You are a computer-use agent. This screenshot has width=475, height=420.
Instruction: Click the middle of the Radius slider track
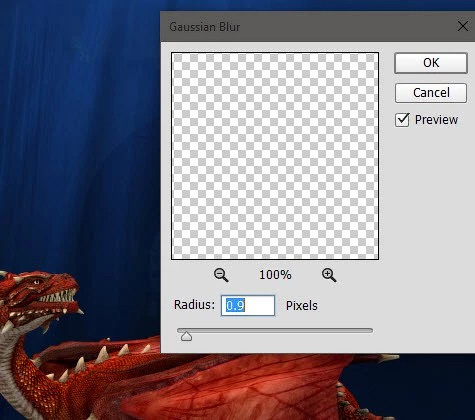point(275,330)
